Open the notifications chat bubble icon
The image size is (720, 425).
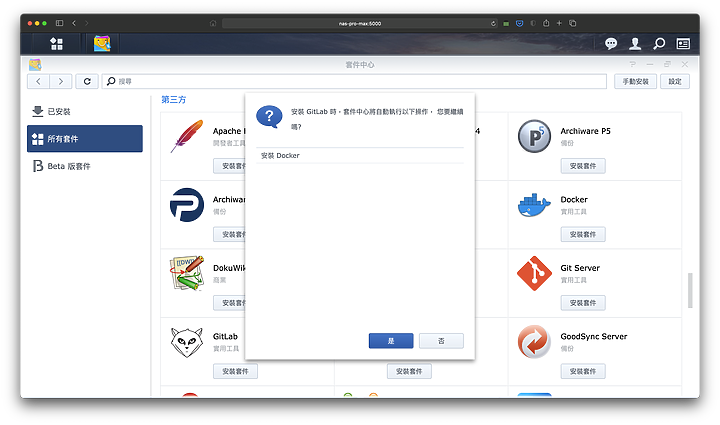pos(611,44)
